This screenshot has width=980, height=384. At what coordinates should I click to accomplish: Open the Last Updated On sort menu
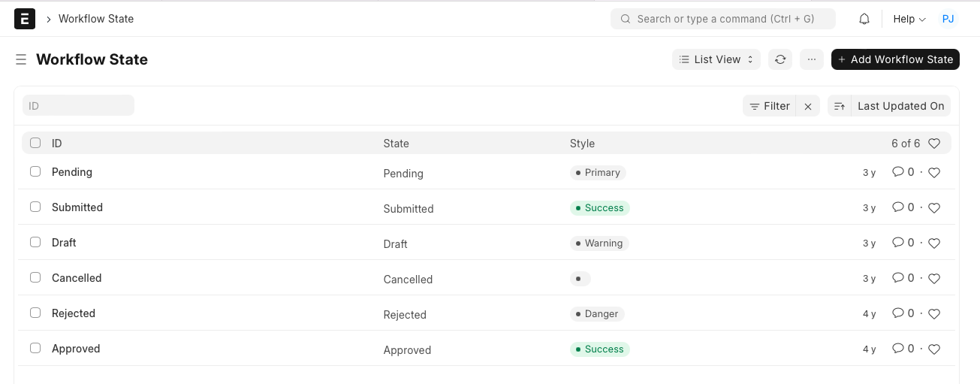click(900, 107)
